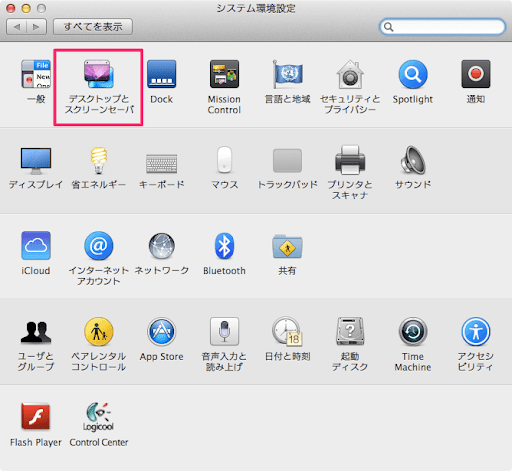Open the 省エネルギー light bulb icon
Screen dimensions: 512x471
(x=99, y=160)
